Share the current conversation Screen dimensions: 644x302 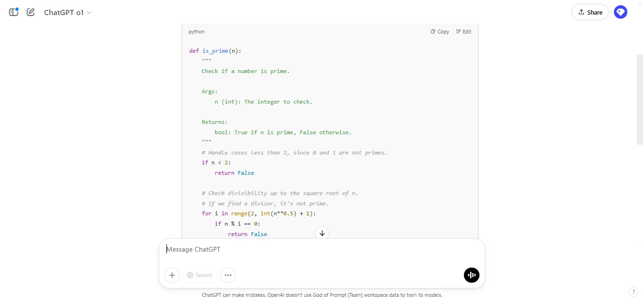point(589,12)
